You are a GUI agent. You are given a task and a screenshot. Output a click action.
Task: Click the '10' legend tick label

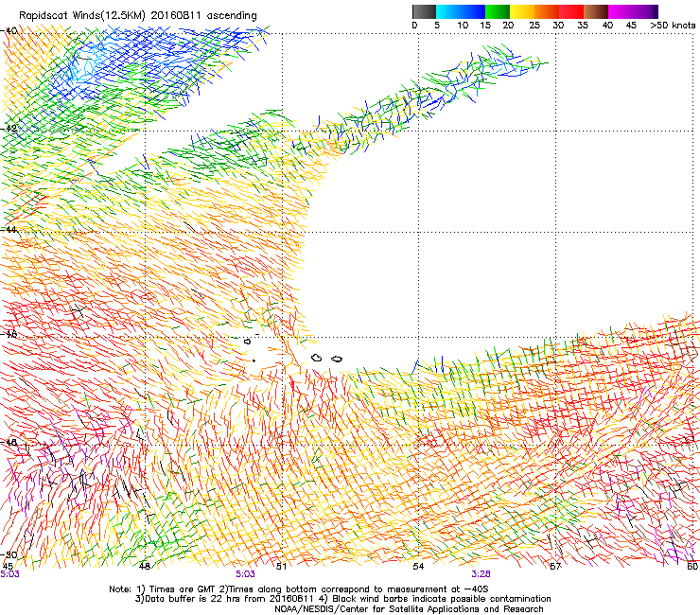click(x=463, y=26)
